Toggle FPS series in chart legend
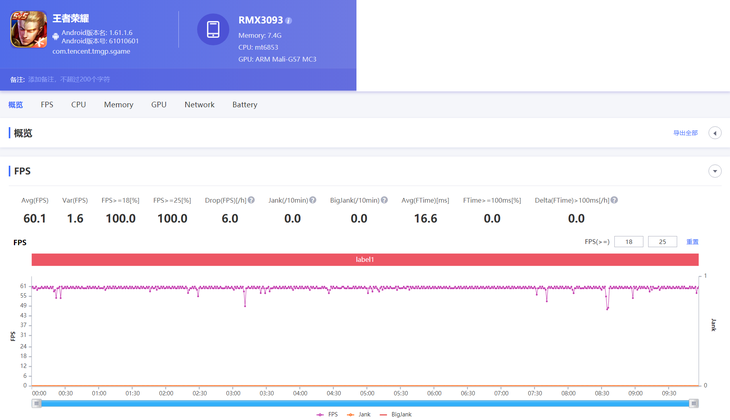Viewport: 730px width, 420px height. point(327,414)
